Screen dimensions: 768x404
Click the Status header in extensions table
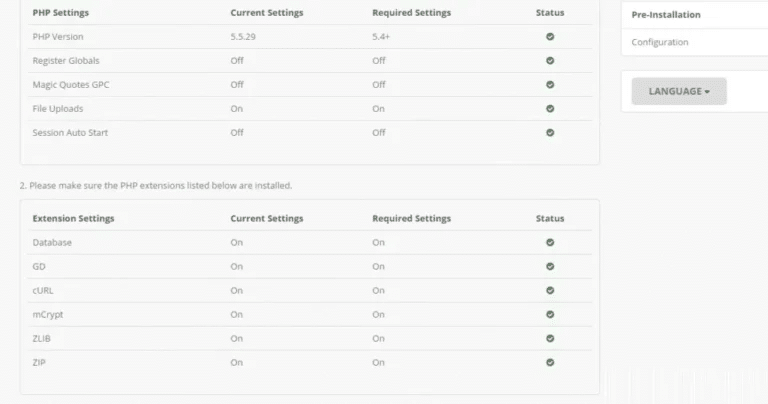[x=550, y=218]
